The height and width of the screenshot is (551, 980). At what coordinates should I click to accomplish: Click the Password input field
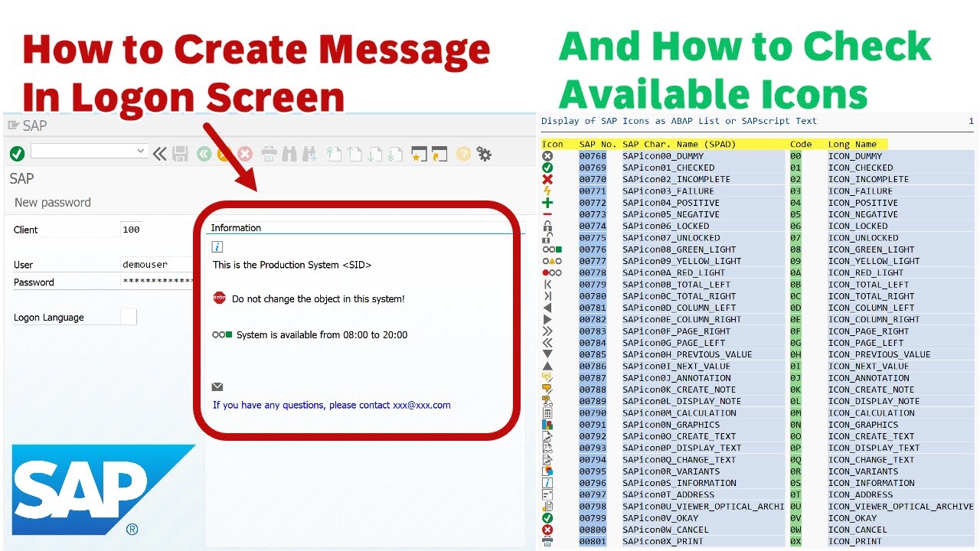click(157, 282)
